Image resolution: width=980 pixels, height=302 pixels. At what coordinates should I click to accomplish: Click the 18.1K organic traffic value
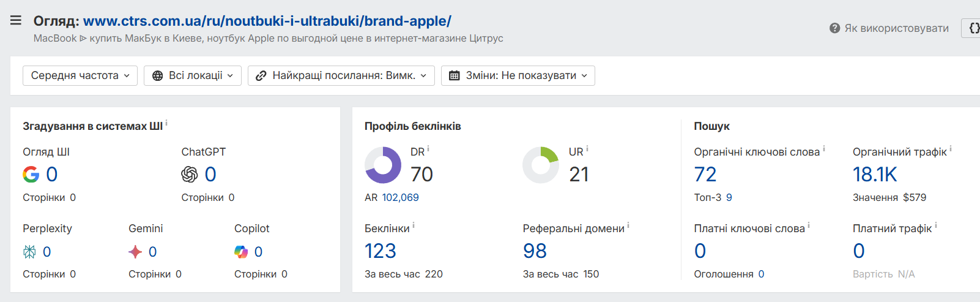coord(875,175)
